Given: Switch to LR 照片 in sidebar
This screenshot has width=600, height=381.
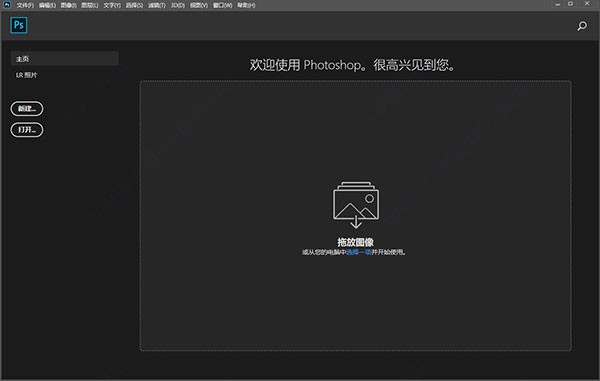Looking at the screenshot, I should pos(26,75).
